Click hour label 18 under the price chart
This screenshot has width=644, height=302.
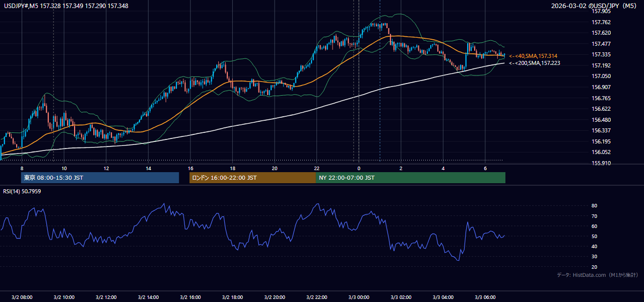(232, 168)
